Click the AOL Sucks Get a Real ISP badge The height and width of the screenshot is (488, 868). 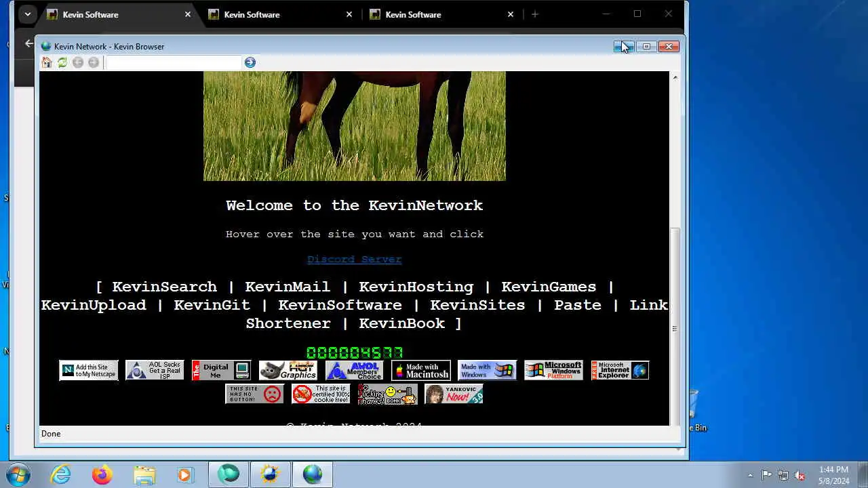[x=155, y=371]
